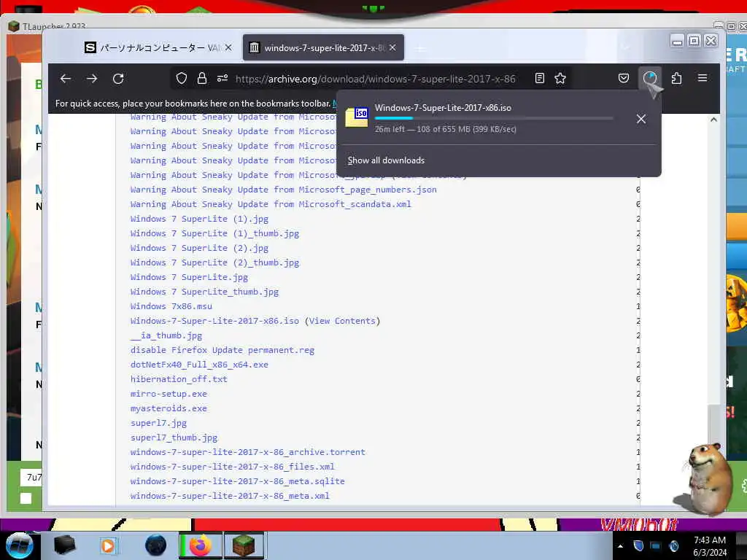
Task: Open Windows 7 SuperLite (1).jpg
Action: (x=199, y=219)
